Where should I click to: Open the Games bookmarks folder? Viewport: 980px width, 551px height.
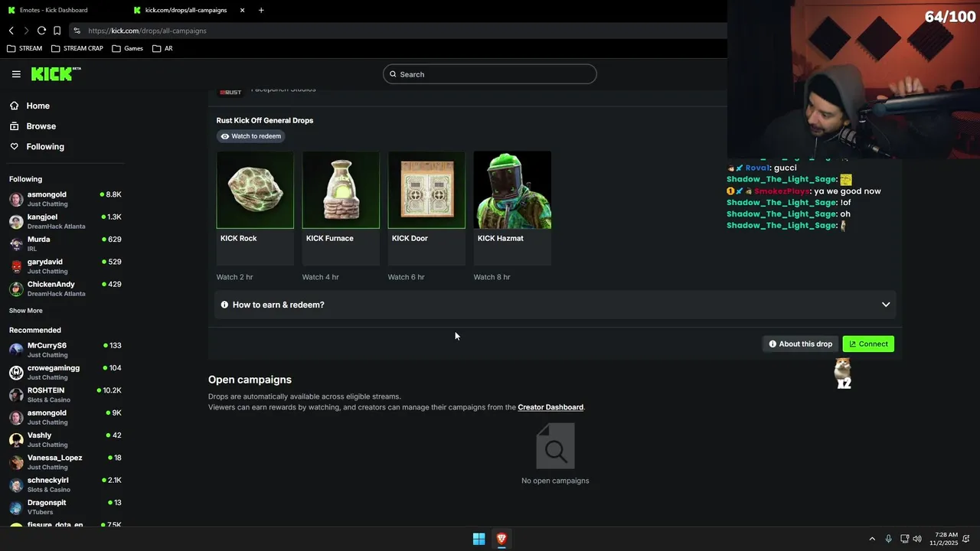pyautogui.click(x=127, y=48)
